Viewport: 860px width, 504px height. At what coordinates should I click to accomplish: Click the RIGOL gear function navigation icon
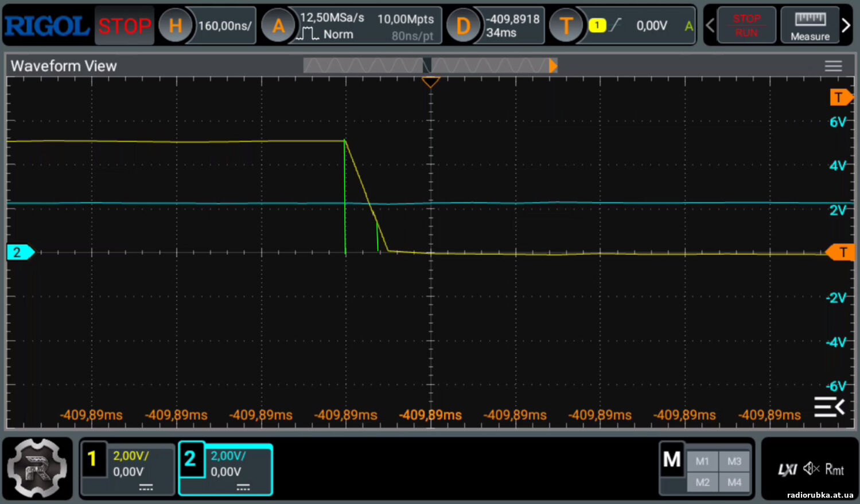(37, 468)
